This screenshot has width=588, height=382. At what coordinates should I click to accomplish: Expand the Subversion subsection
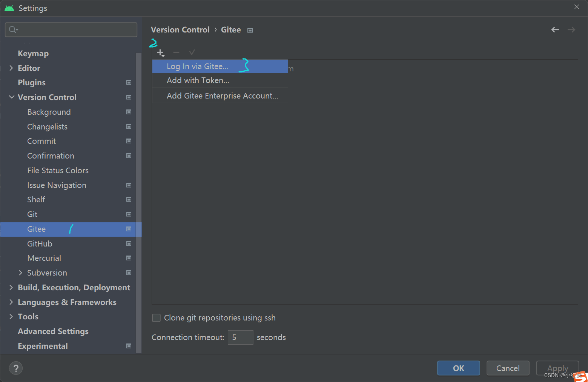(x=20, y=273)
